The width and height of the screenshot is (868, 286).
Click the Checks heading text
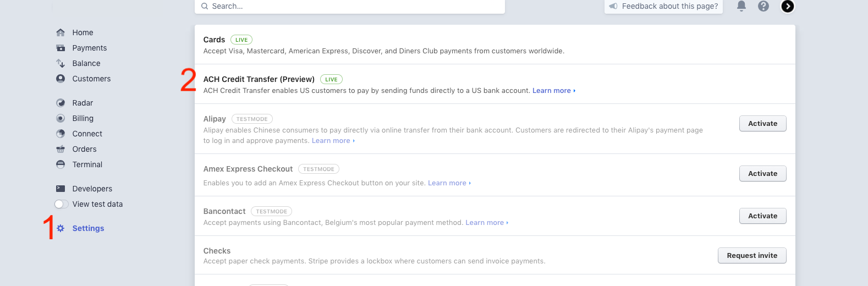click(x=217, y=251)
